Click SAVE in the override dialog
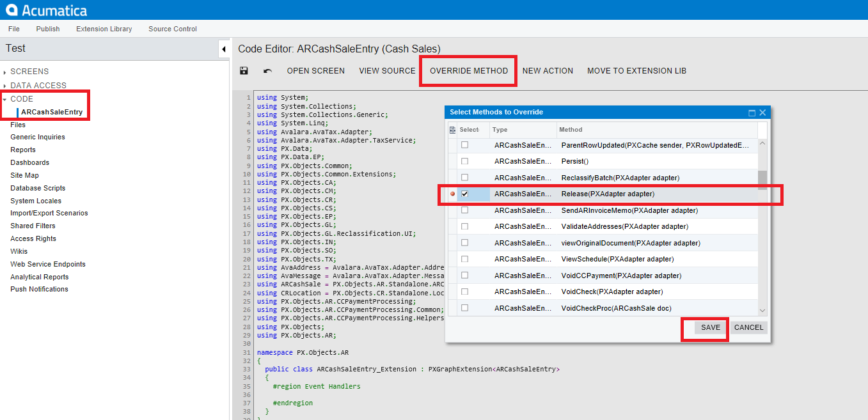Image resolution: width=868 pixels, height=420 pixels. pyautogui.click(x=711, y=327)
